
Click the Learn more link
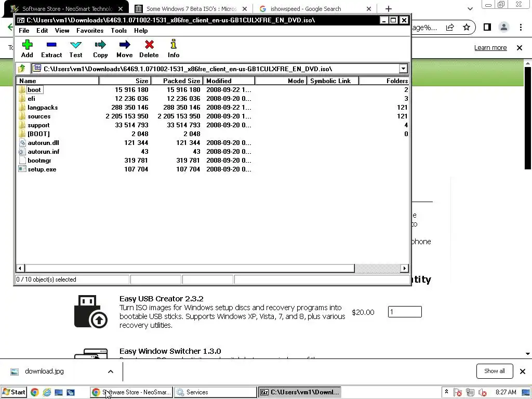pyautogui.click(x=490, y=48)
